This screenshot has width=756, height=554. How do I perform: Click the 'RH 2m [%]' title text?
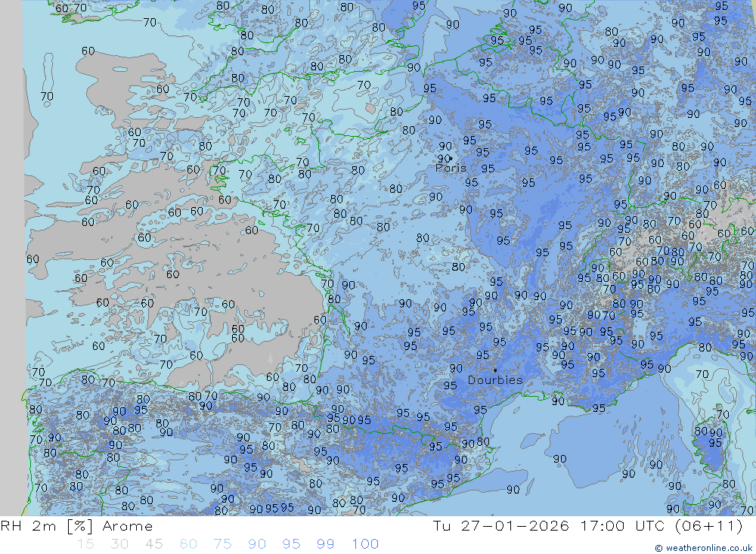pyautogui.click(x=47, y=525)
